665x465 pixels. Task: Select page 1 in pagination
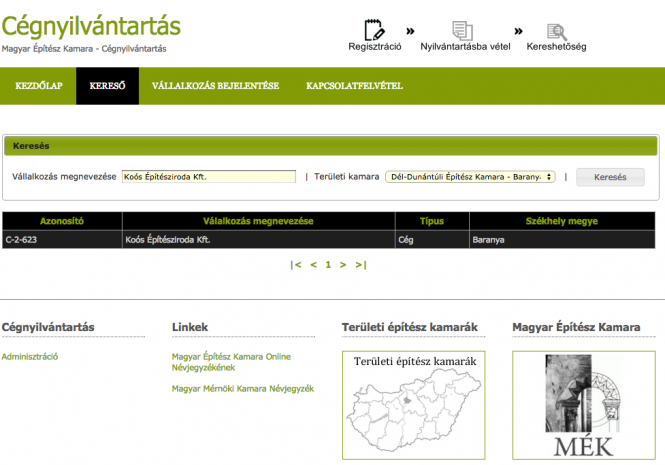pos(328,265)
